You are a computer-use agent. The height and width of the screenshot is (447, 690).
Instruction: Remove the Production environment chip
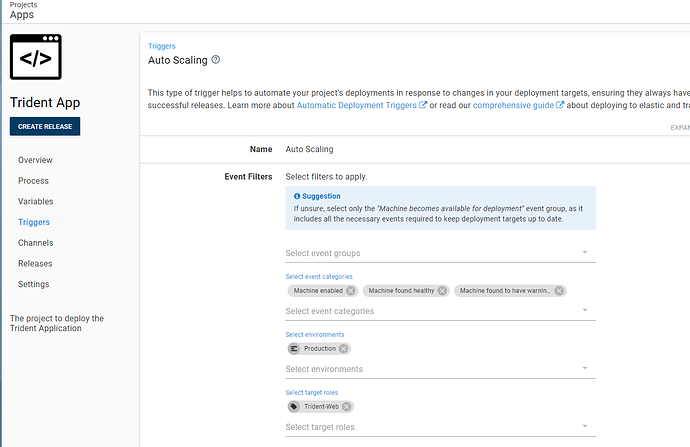(x=343, y=349)
